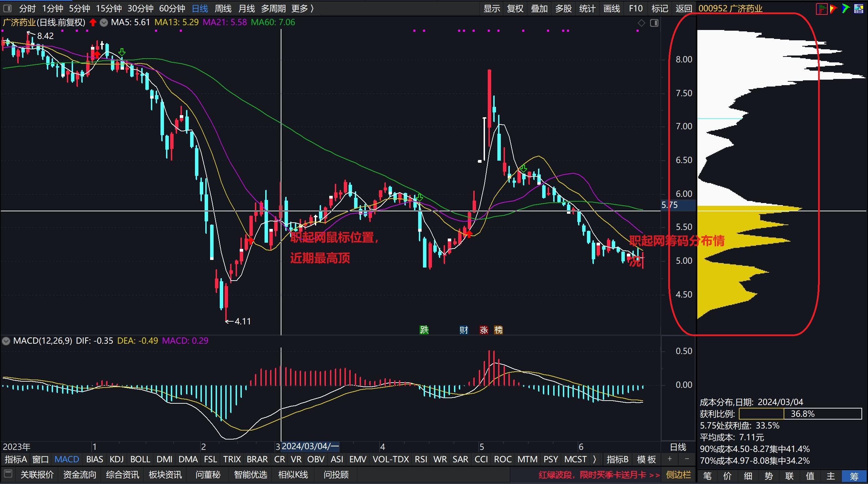Toggle the right side panel icon above the chart
The width and height of the screenshot is (868, 484).
(x=654, y=23)
